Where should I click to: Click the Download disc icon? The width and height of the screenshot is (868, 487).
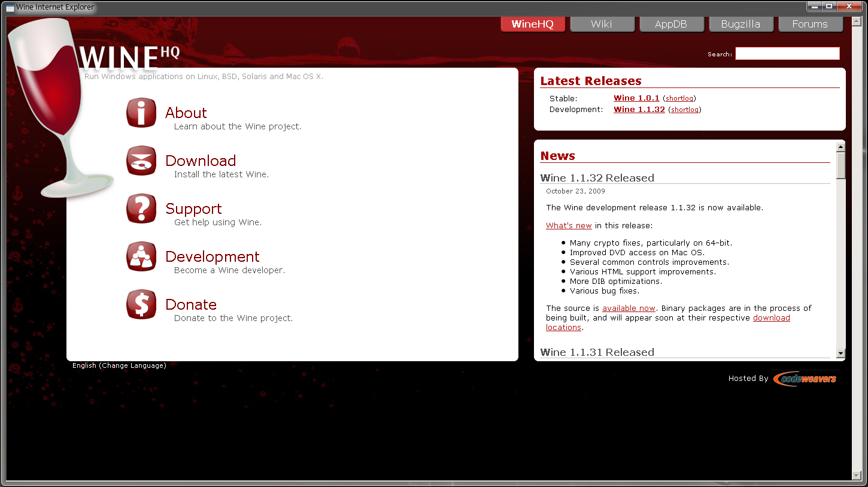pos(141,161)
